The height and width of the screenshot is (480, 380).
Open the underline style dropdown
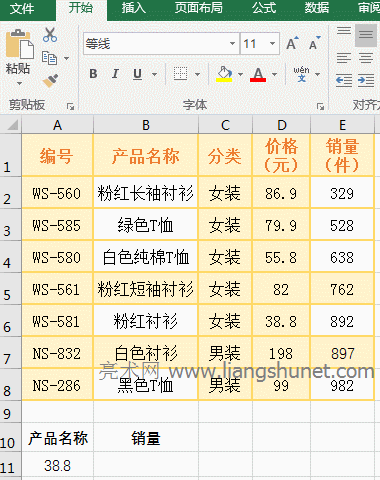154,74
